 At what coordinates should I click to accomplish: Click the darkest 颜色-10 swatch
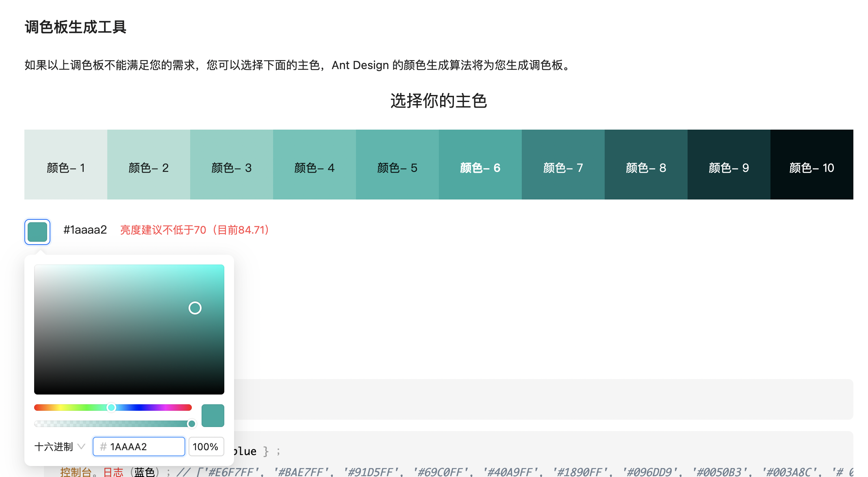[812, 165]
